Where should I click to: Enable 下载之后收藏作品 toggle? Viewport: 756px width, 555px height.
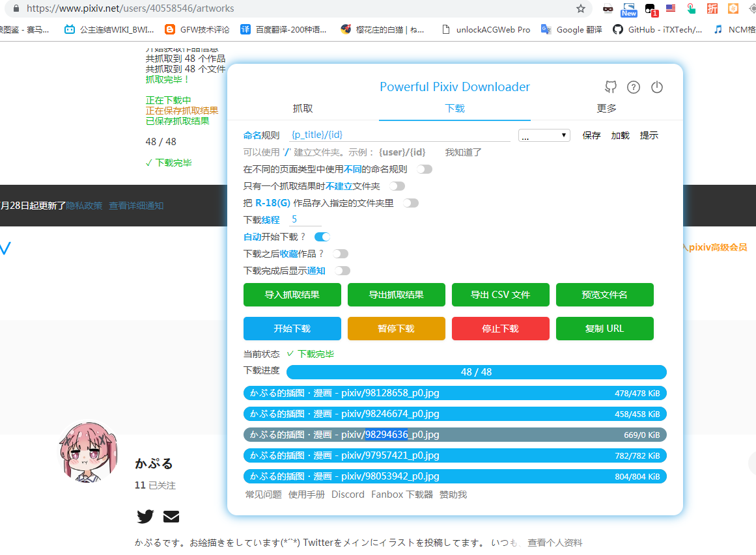tap(340, 253)
